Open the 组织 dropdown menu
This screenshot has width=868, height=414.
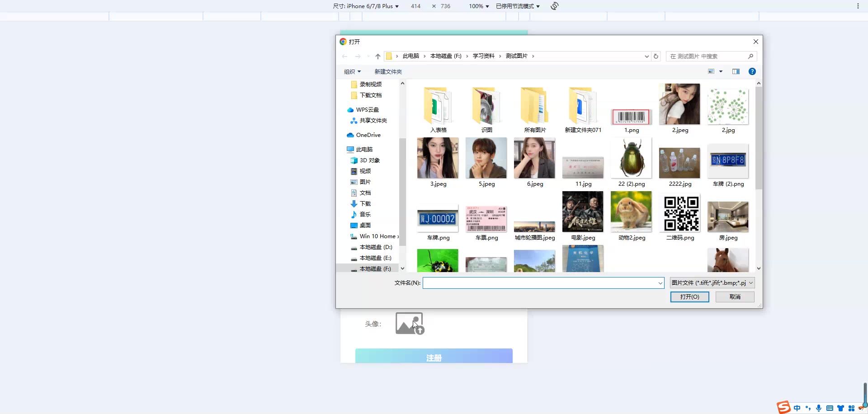click(x=352, y=71)
